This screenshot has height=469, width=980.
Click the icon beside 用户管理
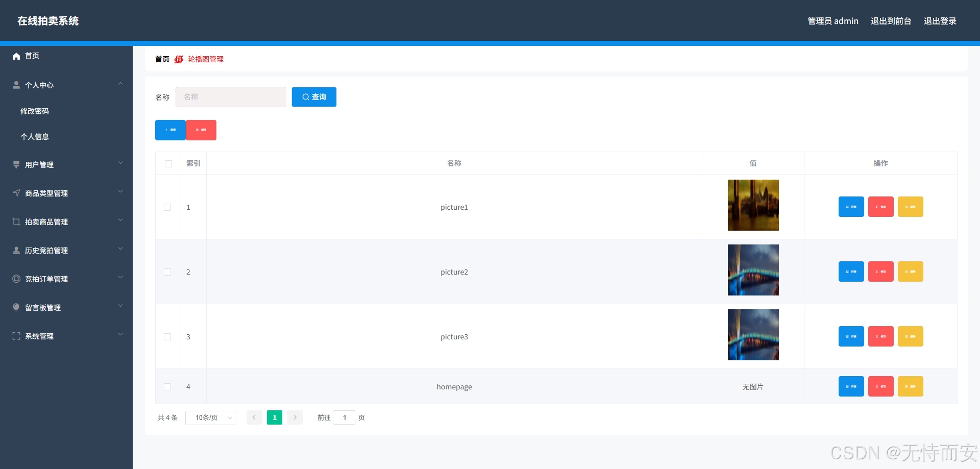(x=16, y=164)
